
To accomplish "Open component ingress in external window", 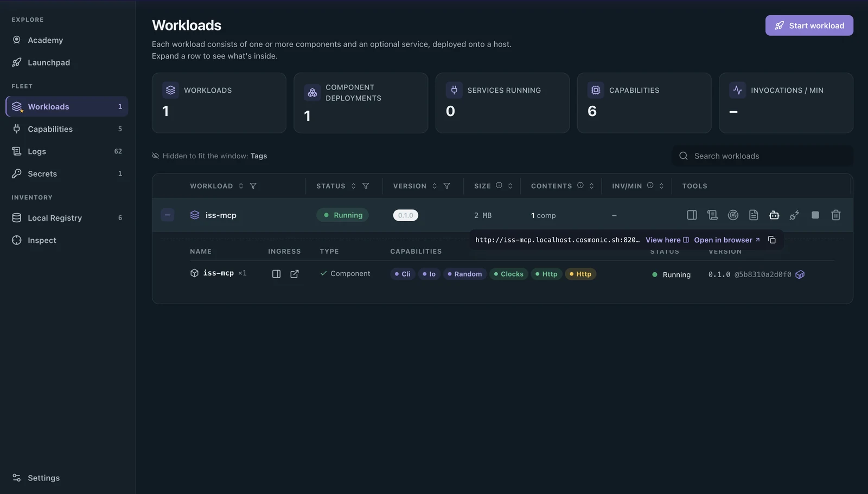I will pos(295,274).
